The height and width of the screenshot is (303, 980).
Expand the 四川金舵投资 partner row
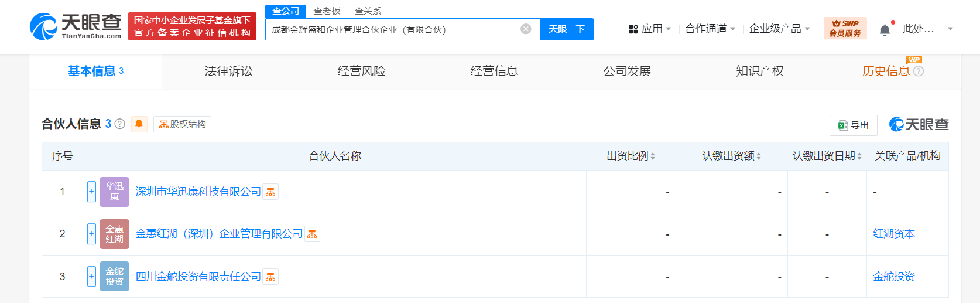(91, 277)
